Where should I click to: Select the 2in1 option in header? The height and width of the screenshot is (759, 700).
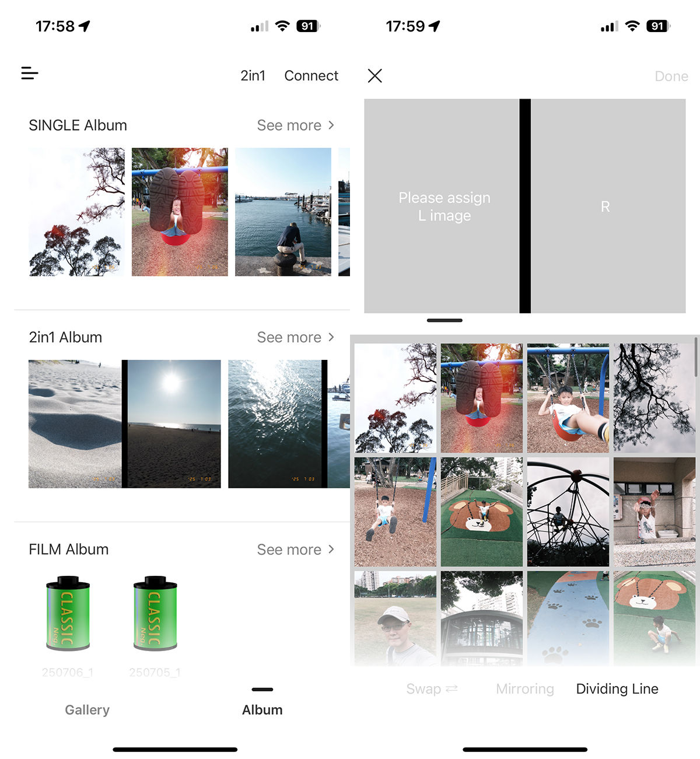[253, 76]
